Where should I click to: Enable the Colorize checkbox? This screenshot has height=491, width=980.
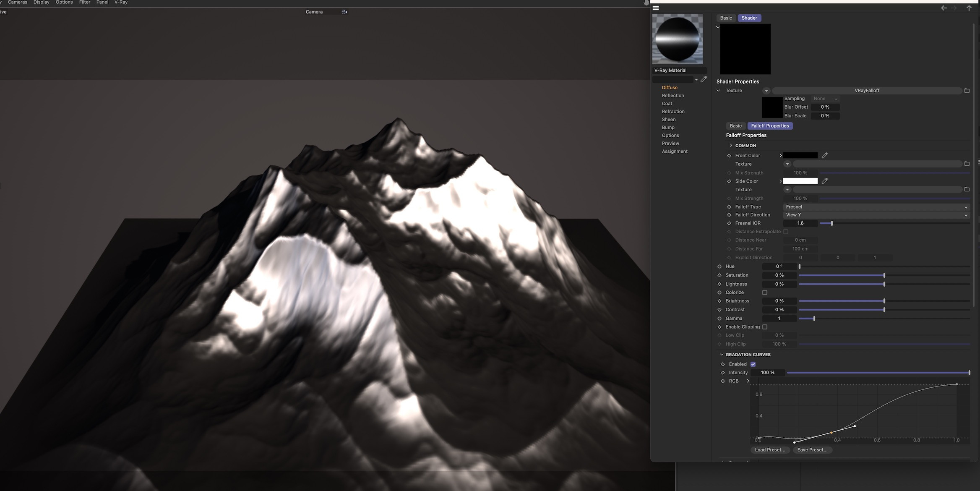click(x=765, y=293)
